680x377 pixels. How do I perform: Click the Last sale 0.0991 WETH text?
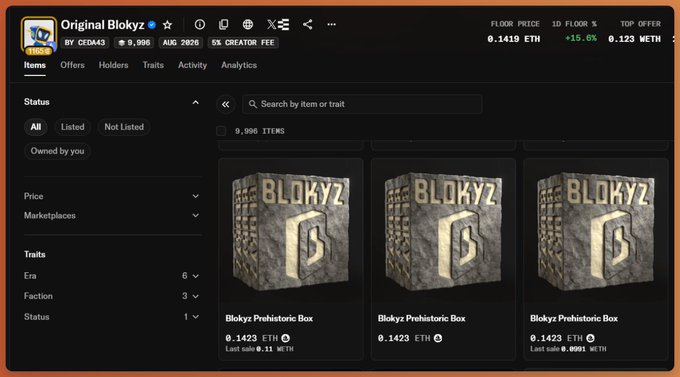pos(568,349)
